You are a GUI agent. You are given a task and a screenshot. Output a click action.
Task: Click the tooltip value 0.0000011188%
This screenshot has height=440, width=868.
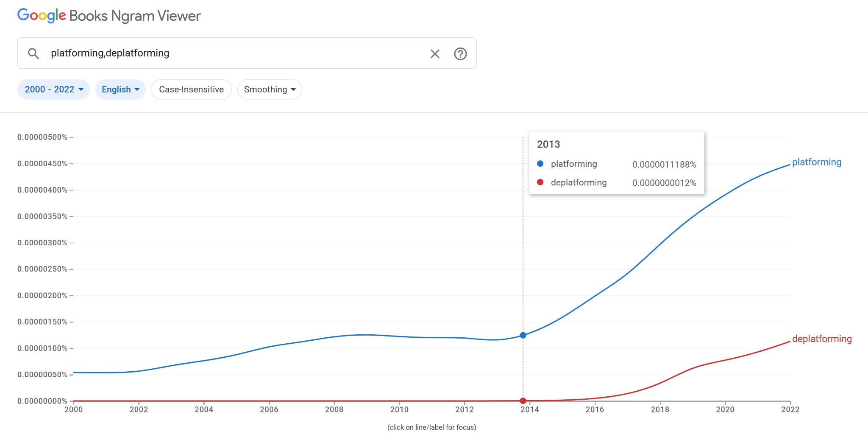coord(664,164)
